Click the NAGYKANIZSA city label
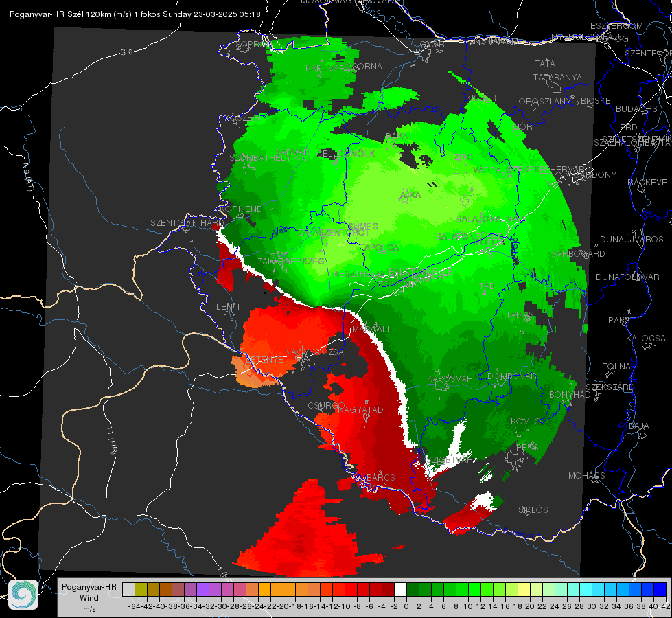This screenshot has height=618, width=672. (x=314, y=352)
